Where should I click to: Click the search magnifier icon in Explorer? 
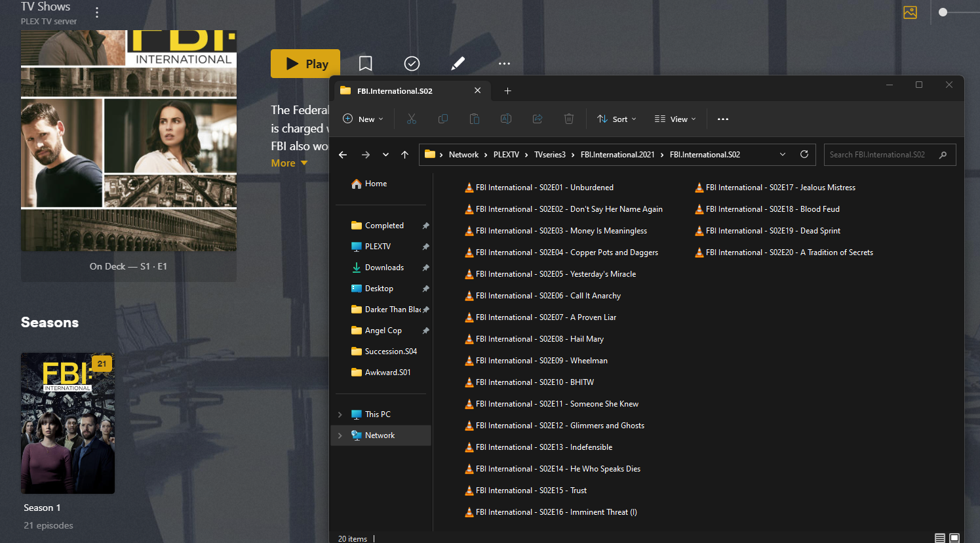943,155
